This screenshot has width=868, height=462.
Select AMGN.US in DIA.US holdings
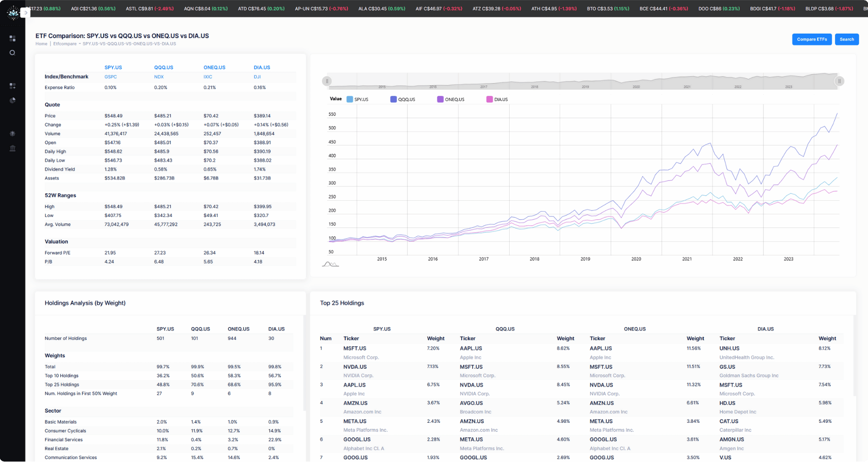[731, 439]
